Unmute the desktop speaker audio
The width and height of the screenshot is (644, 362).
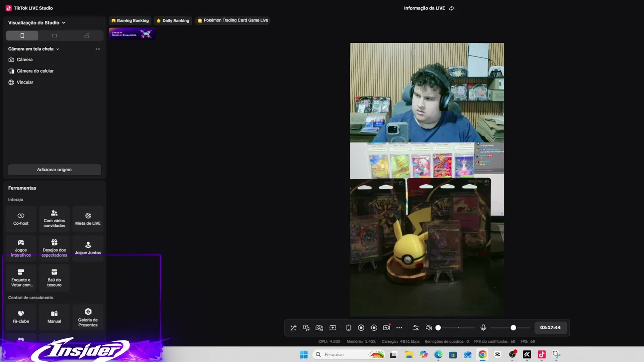pos(429,328)
